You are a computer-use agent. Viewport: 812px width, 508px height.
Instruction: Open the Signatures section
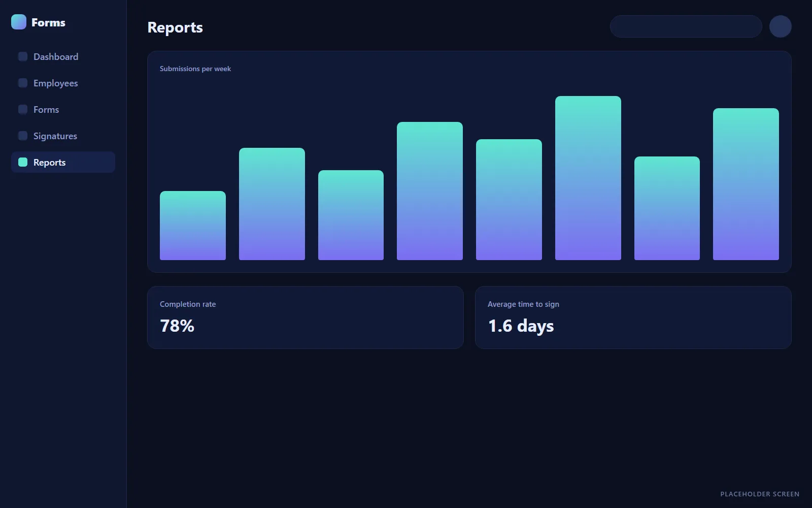coord(63,136)
